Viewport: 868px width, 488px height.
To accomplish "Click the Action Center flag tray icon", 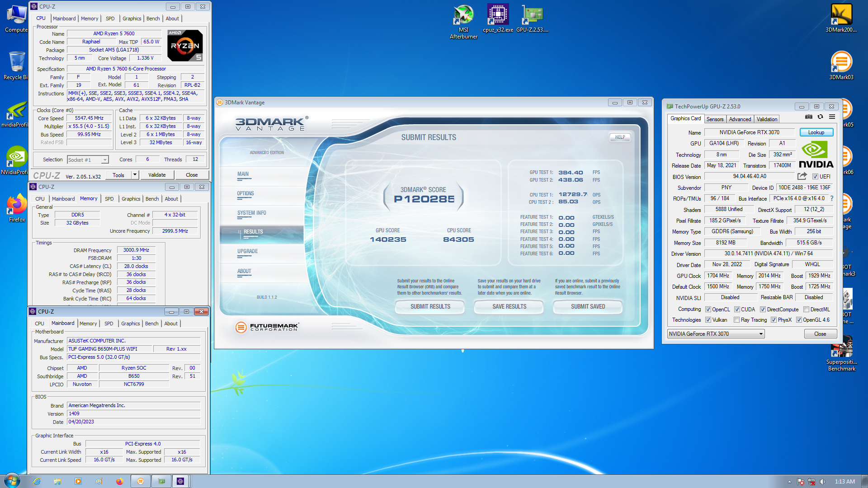I will pyautogui.click(x=800, y=482).
